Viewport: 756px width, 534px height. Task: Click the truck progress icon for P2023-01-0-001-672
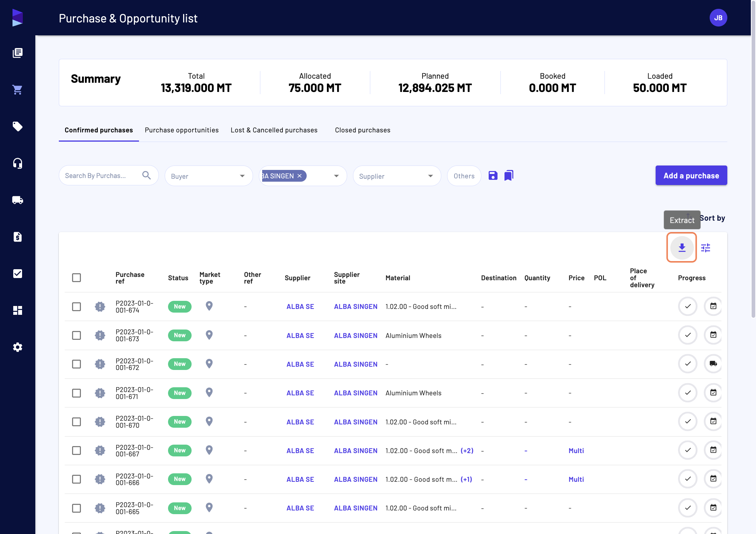coord(713,364)
